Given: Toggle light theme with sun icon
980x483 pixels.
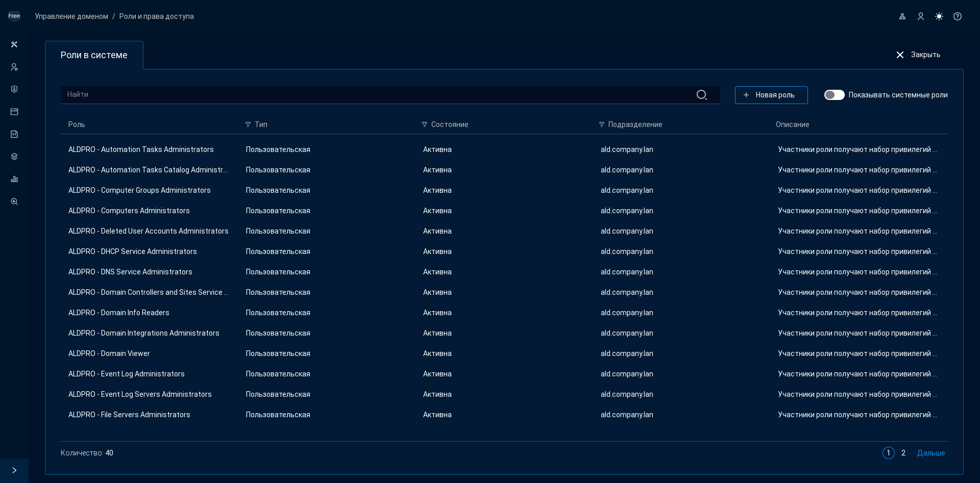Looking at the screenshot, I should tap(939, 16).
